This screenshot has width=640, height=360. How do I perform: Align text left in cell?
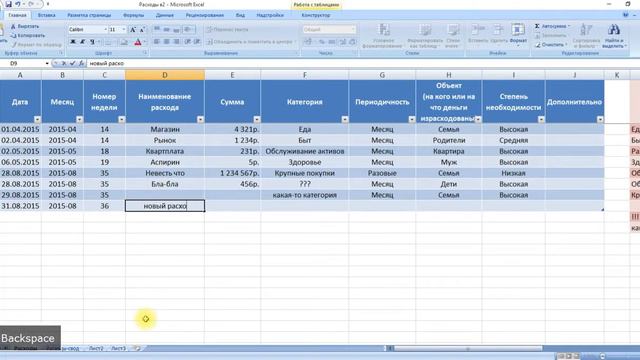pos(157,42)
